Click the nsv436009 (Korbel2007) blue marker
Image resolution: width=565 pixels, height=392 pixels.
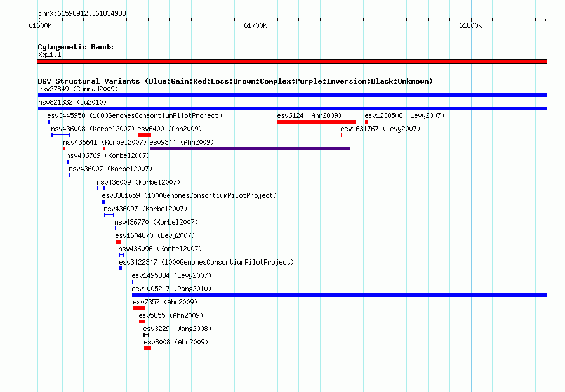click(x=101, y=188)
